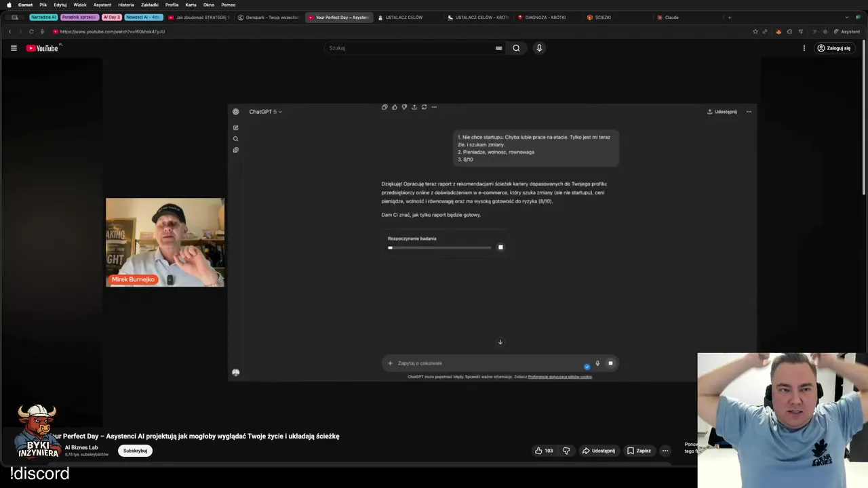
Task: Open the Historia menu in menu bar
Action: [126, 5]
